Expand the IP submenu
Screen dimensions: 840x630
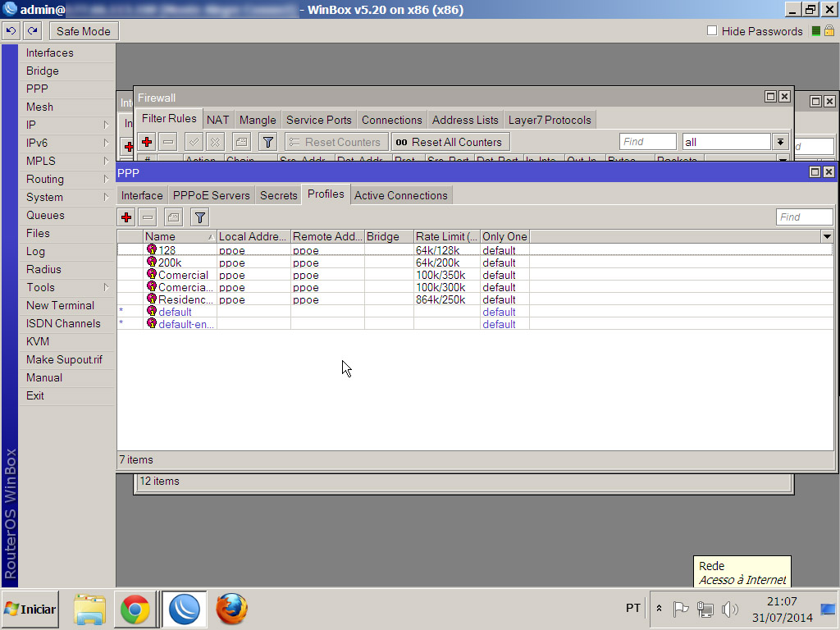(106, 125)
